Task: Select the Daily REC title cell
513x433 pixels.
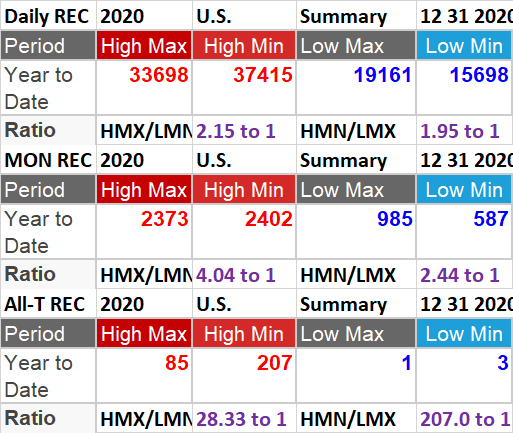Action: click(48, 16)
